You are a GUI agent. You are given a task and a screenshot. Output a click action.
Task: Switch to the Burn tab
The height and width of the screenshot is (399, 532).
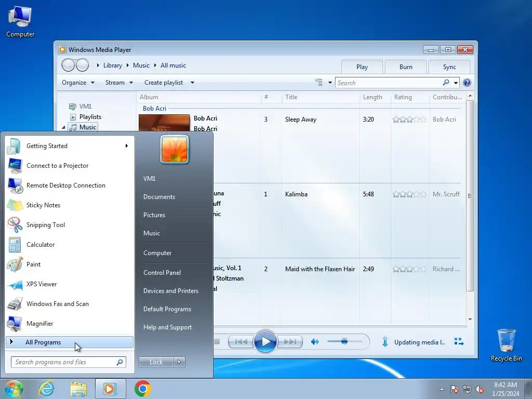[406, 67]
